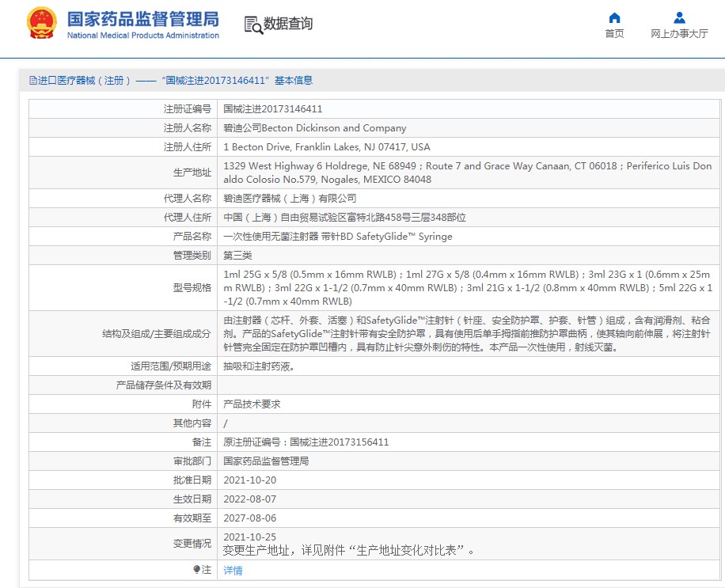Screen dimensions: 725x588
Task: Click the 生产地址 label
Action: (x=192, y=173)
